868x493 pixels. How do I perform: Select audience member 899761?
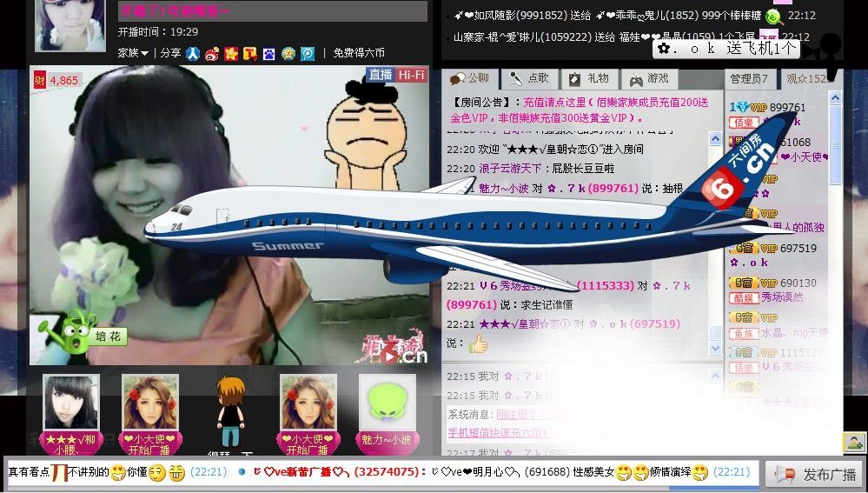788,108
